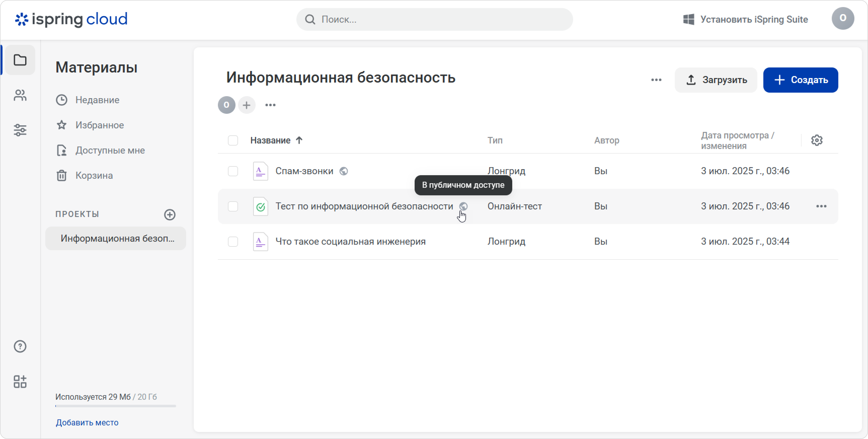Select the Информационная безоп... project
Screen dimensions: 868x439
coord(115,238)
